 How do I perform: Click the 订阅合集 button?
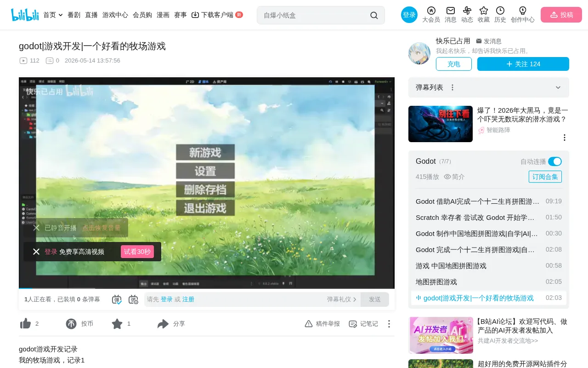coord(545,177)
